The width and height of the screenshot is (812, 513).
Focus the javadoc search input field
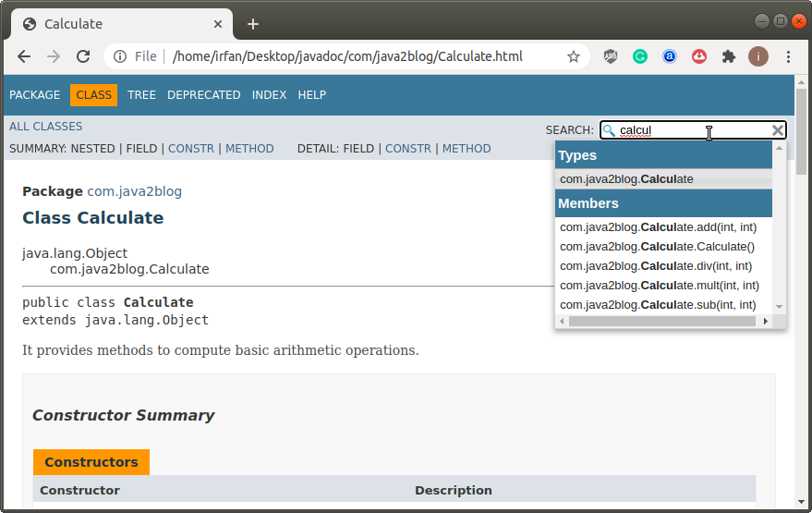pyautogui.click(x=693, y=130)
